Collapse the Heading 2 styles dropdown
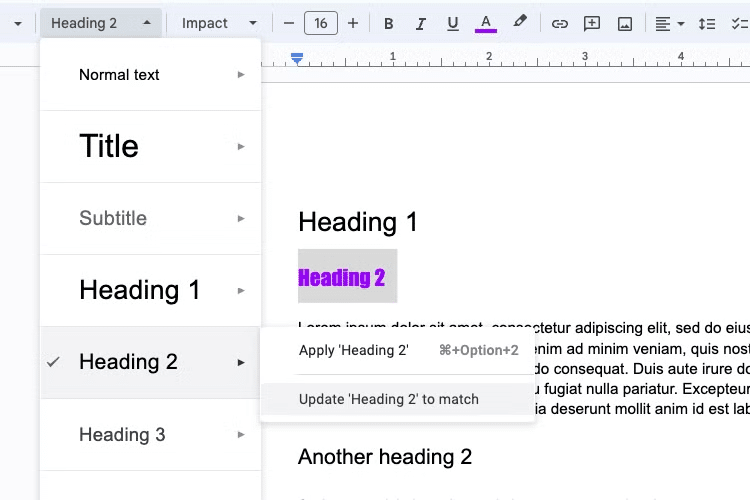The width and height of the screenshot is (750, 500). 101,23
